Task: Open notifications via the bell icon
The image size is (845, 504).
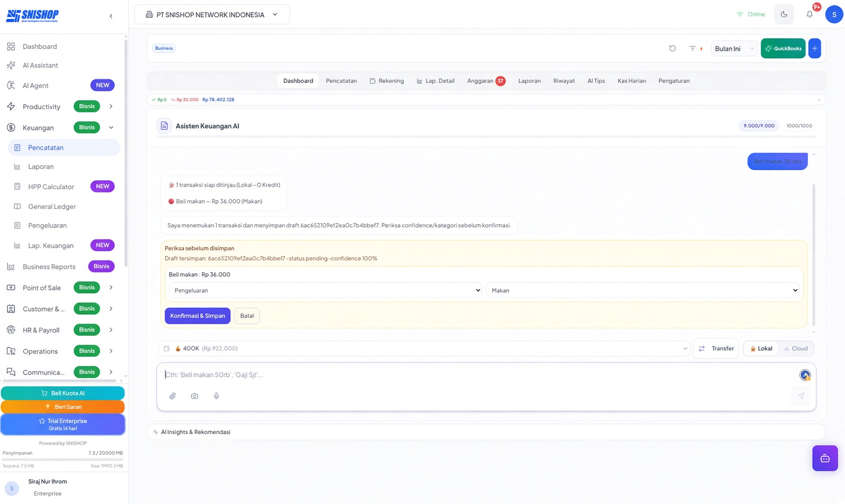Action: [809, 14]
